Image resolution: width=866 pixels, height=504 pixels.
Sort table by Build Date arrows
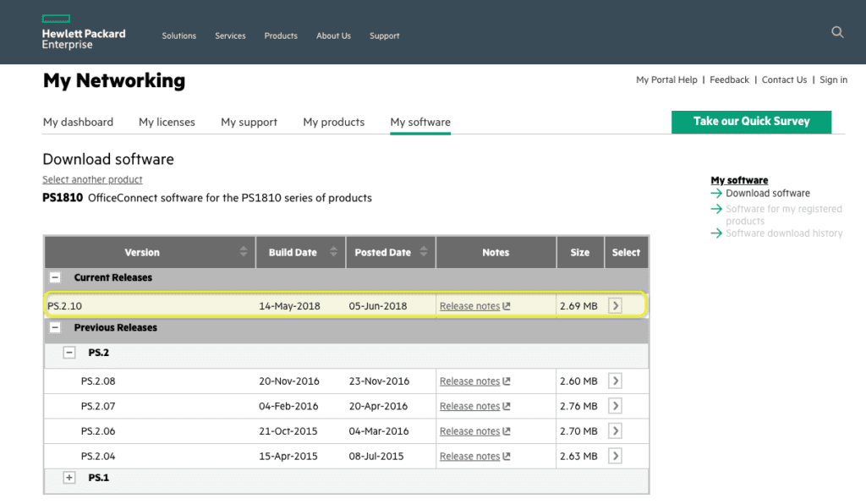pyautogui.click(x=333, y=252)
